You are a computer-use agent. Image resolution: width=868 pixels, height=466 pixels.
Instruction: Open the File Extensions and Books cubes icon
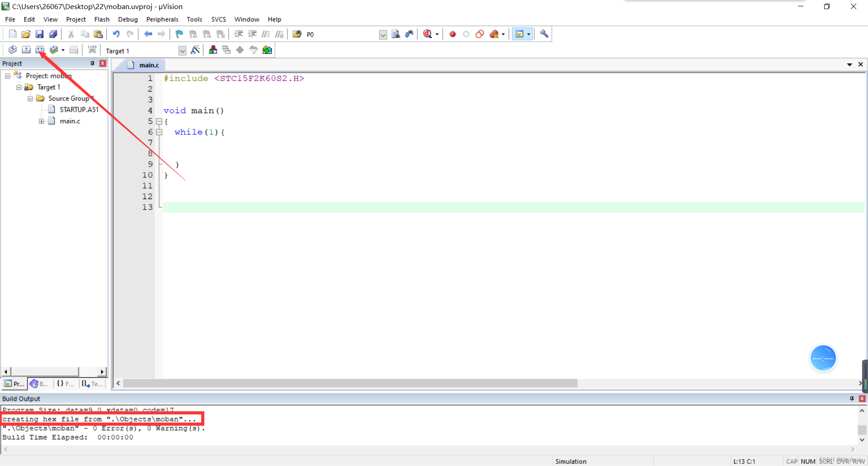[212, 50]
